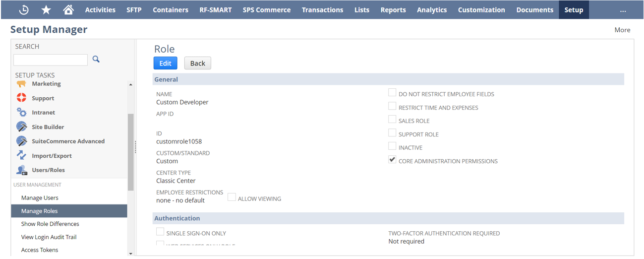644x259 pixels.
Task: Click the Intranet gears icon
Action: (21, 113)
